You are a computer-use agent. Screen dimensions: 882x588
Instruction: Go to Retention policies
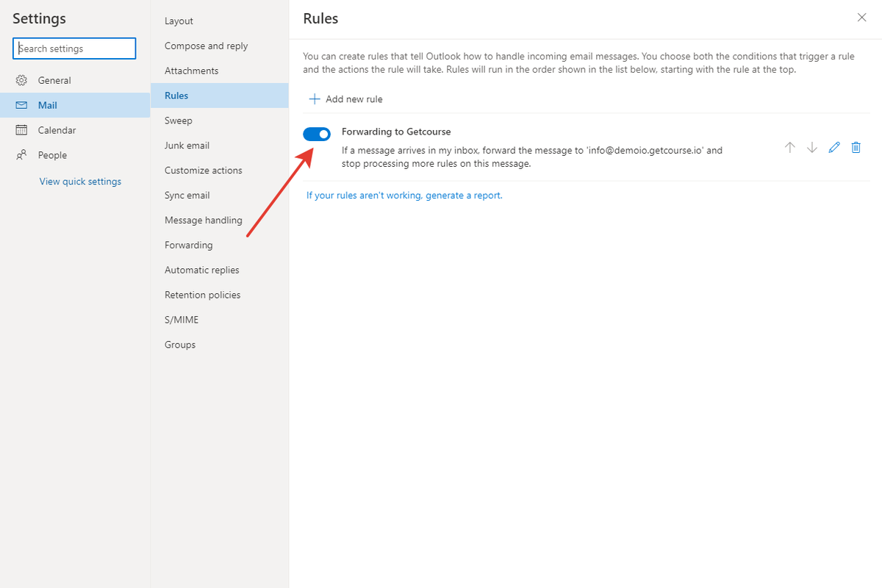click(x=220, y=295)
